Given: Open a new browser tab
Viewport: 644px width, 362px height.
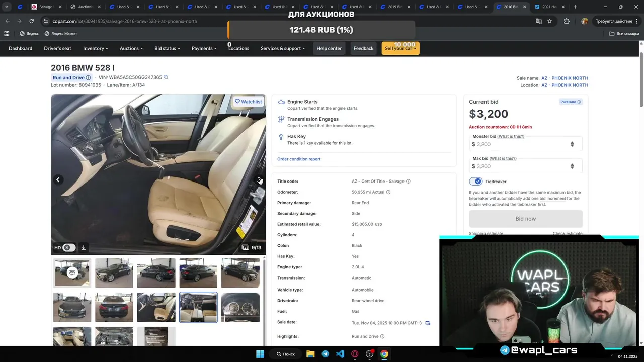Looking at the screenshot, I should click(575, 7).
